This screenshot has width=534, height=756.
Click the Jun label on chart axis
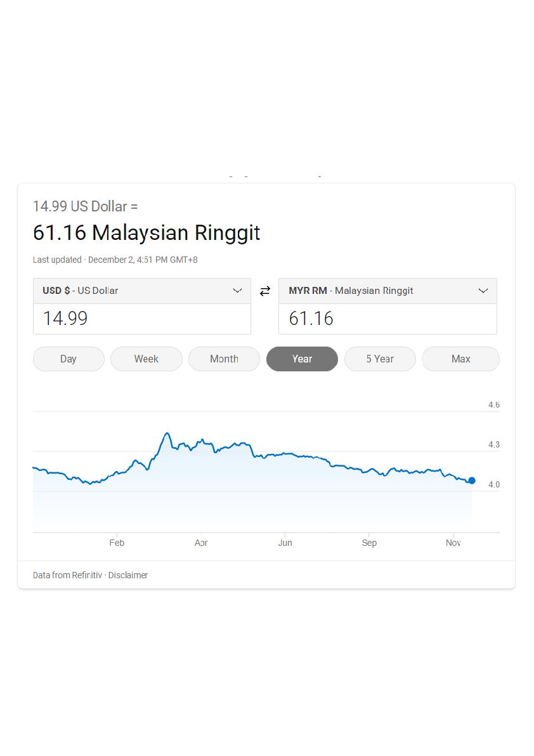coord(285,543)
